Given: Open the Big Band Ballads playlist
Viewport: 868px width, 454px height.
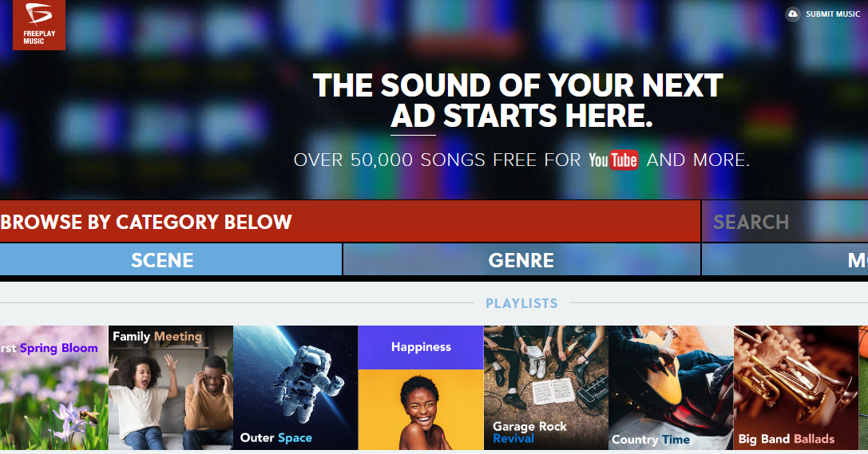Looking at the screenshot, I should pyautogui.click(x=796, y=388).
